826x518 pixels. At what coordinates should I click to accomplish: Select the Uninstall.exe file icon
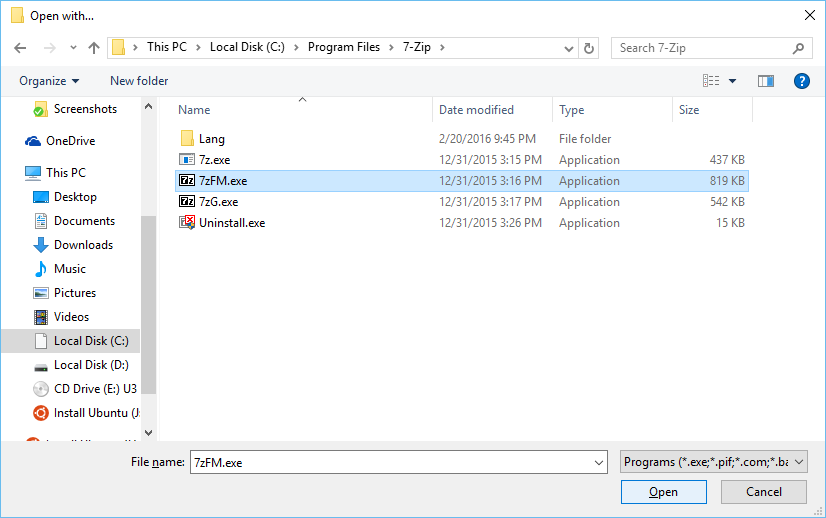click(187, 223)
